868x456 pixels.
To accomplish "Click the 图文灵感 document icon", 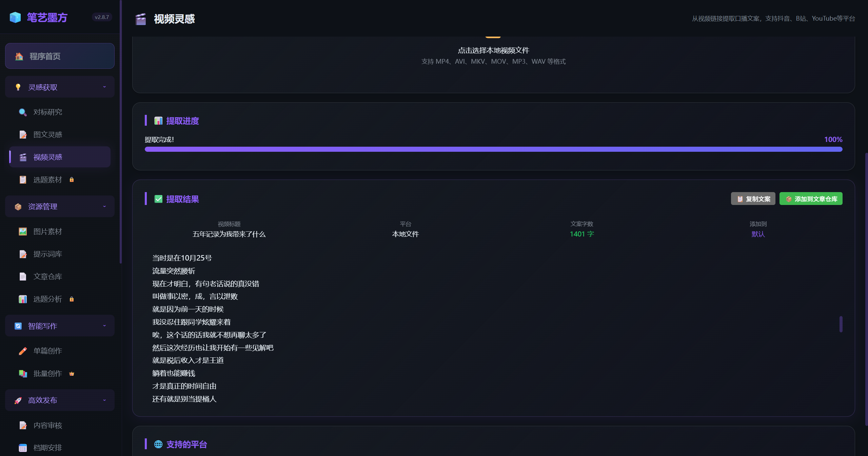I will coord(23,134).
